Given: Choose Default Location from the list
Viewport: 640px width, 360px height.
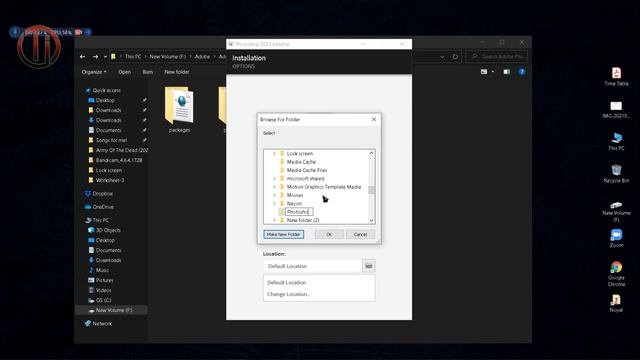Looking at the screenshot, I should 287,282.
